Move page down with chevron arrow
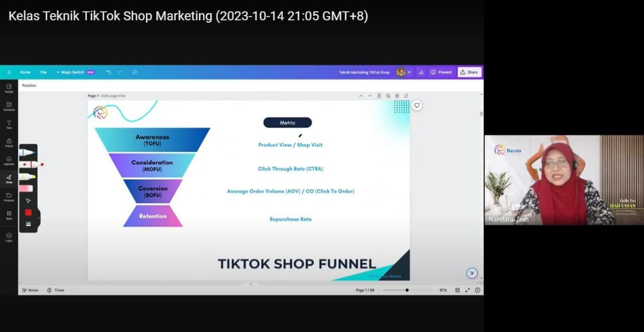The width and height of the screenshot is (644, 332). (x=370, y=96)
